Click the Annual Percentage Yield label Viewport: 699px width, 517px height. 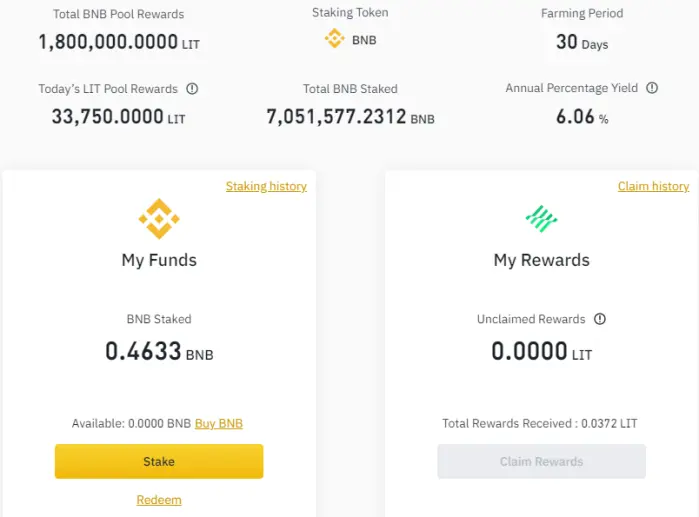click(x=572, y=88)
